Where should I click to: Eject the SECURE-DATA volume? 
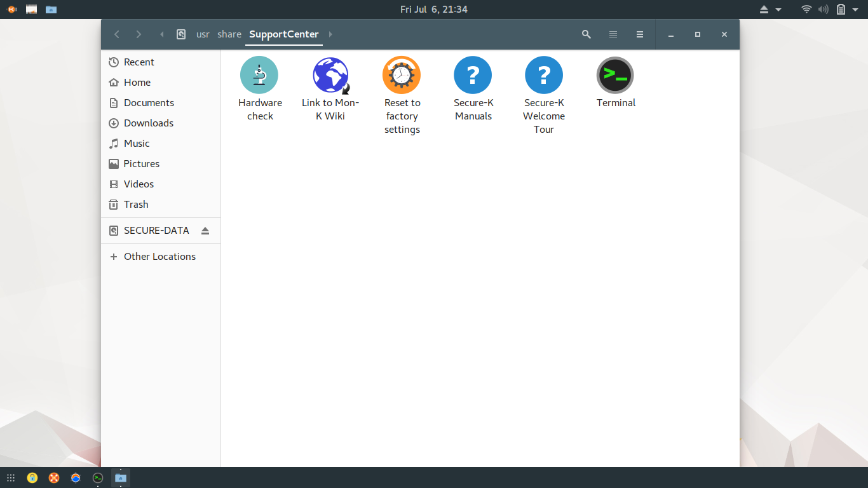(205, 231)
